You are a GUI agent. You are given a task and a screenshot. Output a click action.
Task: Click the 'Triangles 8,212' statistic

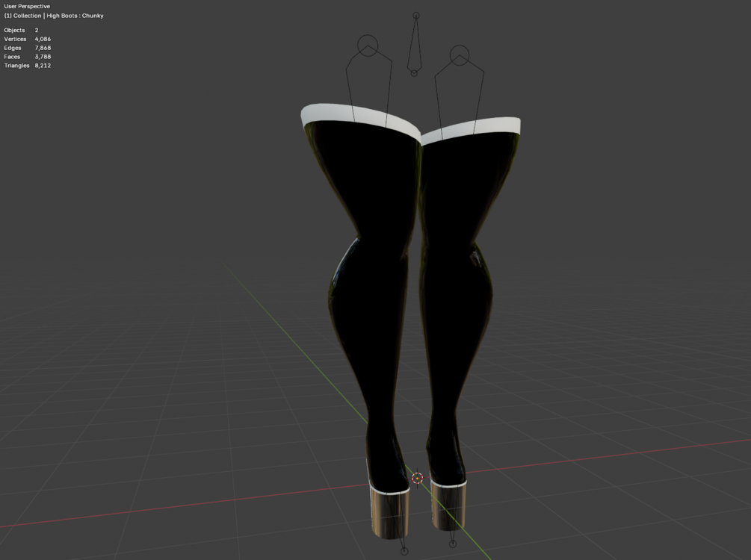coord(28,66)
